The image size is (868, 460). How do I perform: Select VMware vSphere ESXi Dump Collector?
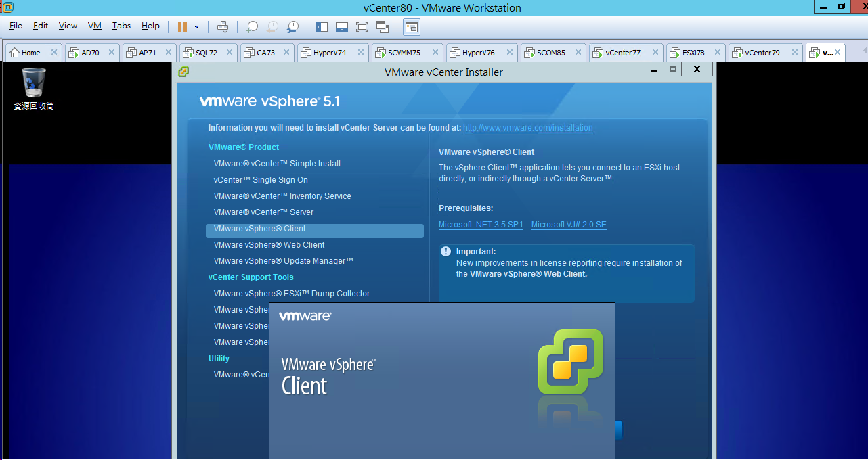click(292, 294)
